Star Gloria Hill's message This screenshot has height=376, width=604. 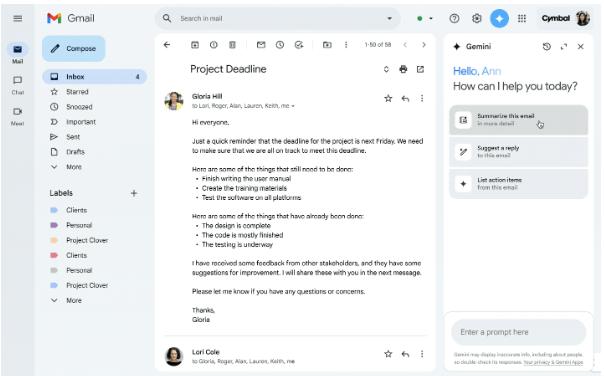(x=388, y=99)
